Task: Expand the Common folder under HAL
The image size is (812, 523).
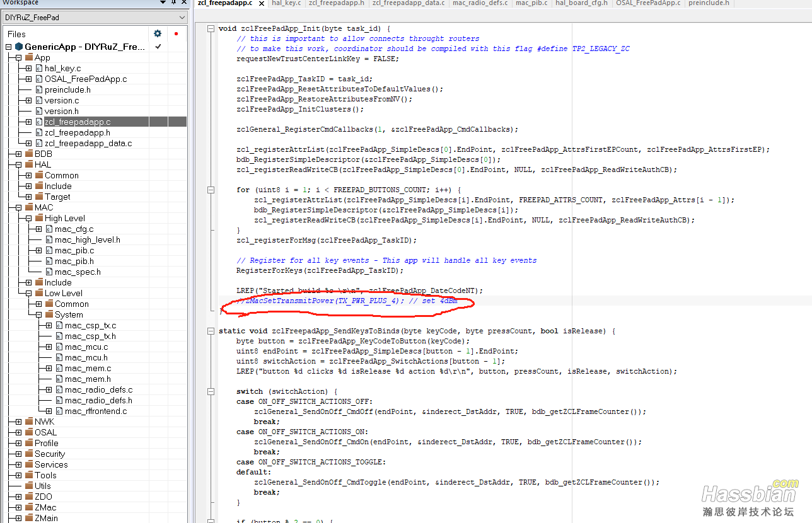Action: click(28, 175)
